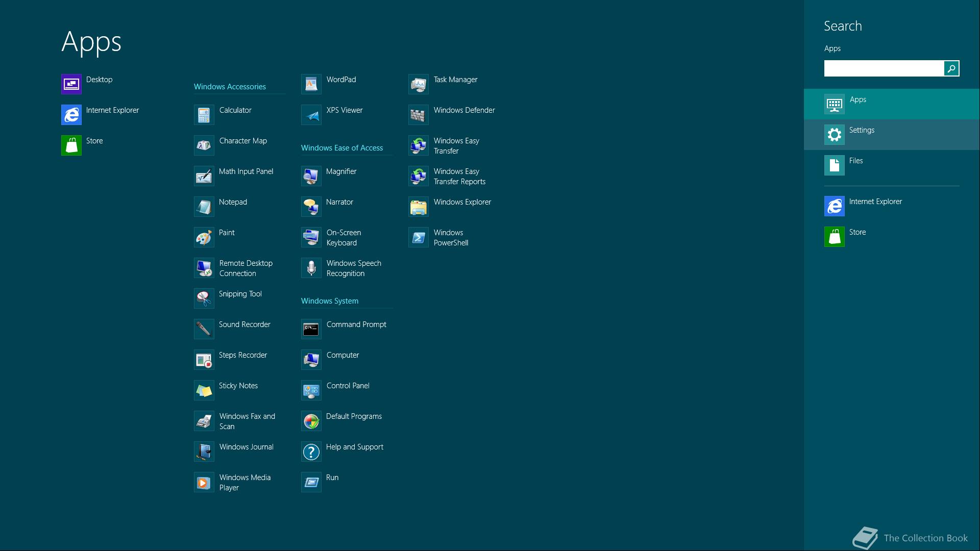980x551 pixels.
Task: Launch Windows PowerShell icon
Action: 419,237
